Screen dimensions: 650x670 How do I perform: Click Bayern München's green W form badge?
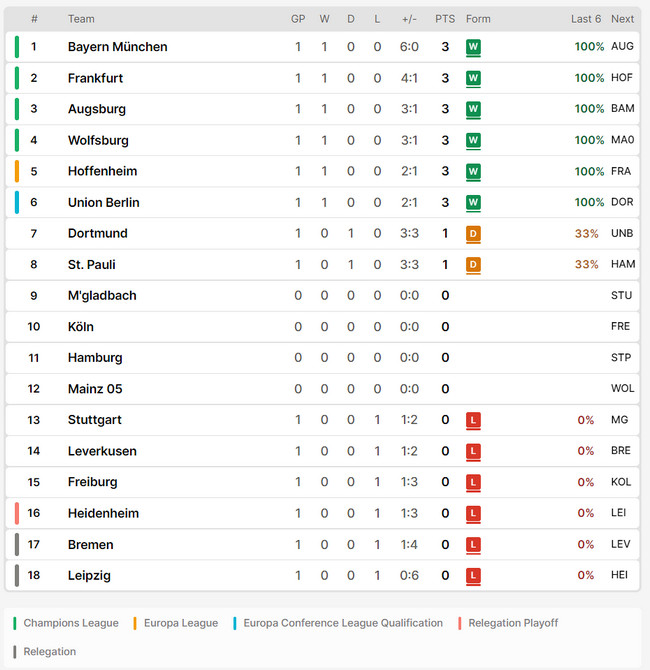(x=473, y=47)
